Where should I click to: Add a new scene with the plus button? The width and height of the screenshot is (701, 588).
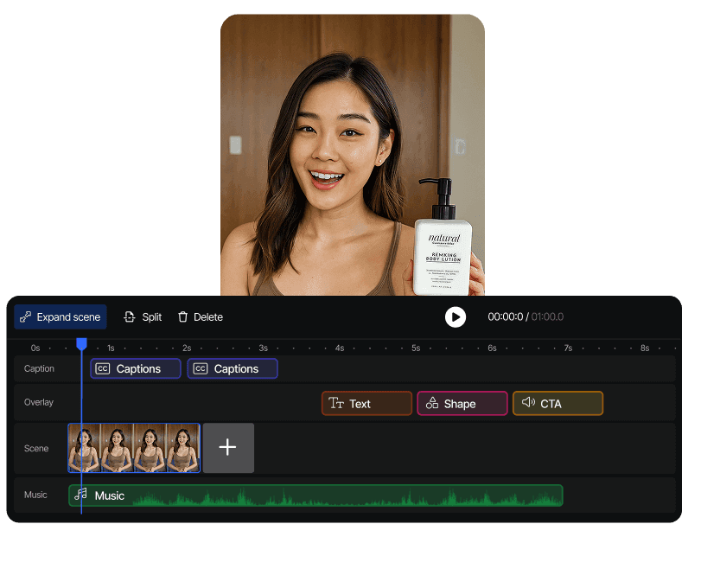(x=227, y=447)
